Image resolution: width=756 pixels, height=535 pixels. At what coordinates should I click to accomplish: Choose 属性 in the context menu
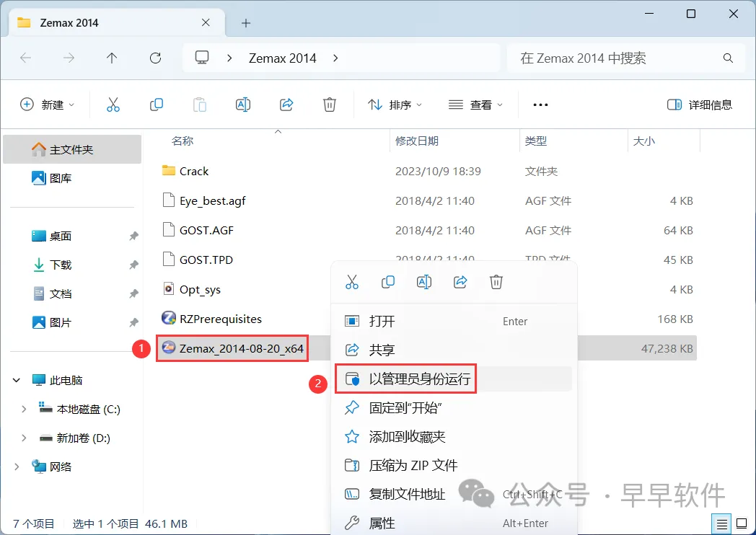coord(453,523)
